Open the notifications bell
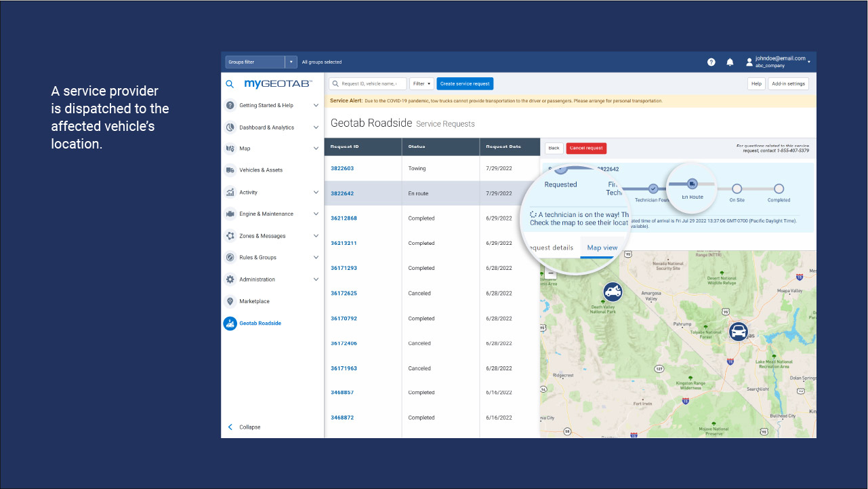 [730, 62]
